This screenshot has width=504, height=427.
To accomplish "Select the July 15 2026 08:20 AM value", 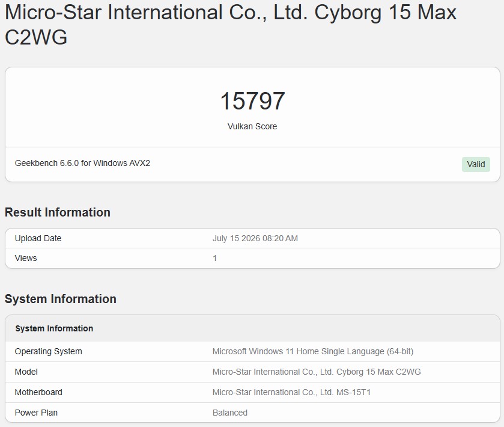I will coord(255,238).
